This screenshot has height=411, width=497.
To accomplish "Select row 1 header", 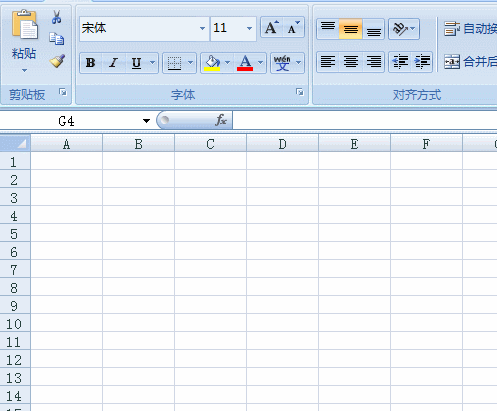I will pos(15,162).
